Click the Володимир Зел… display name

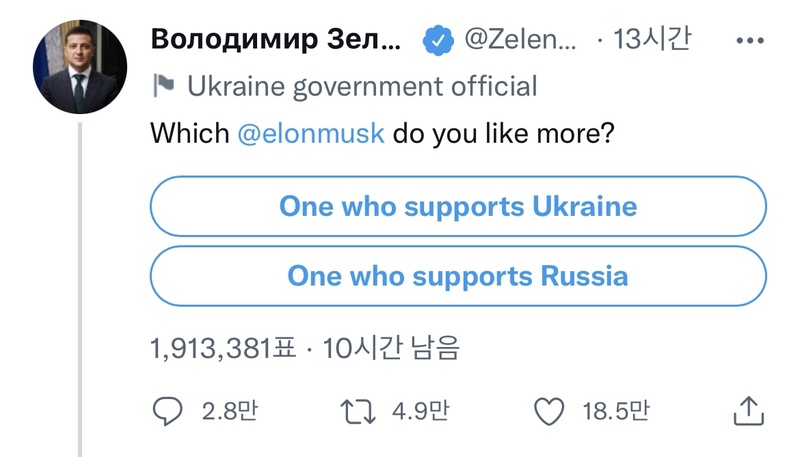pyautogui.click(x=276, y=39)
